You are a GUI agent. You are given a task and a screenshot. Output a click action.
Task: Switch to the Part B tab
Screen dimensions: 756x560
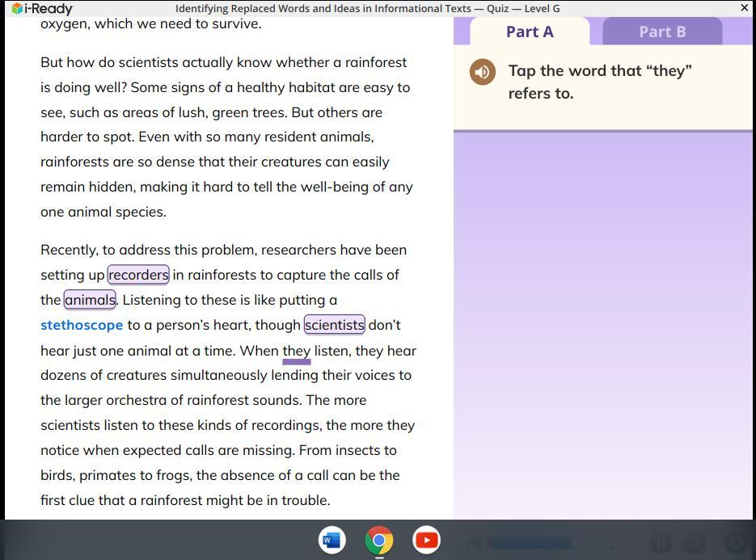coord(662,32)
